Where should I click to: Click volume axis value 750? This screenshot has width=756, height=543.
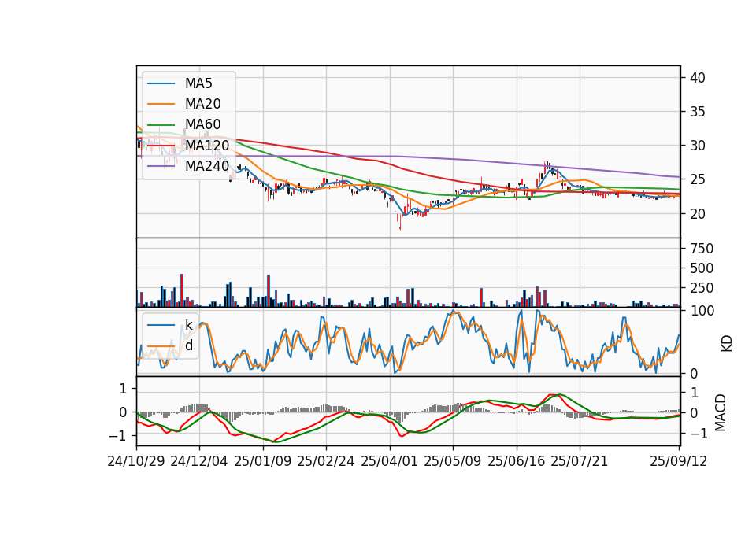(702, 249)
